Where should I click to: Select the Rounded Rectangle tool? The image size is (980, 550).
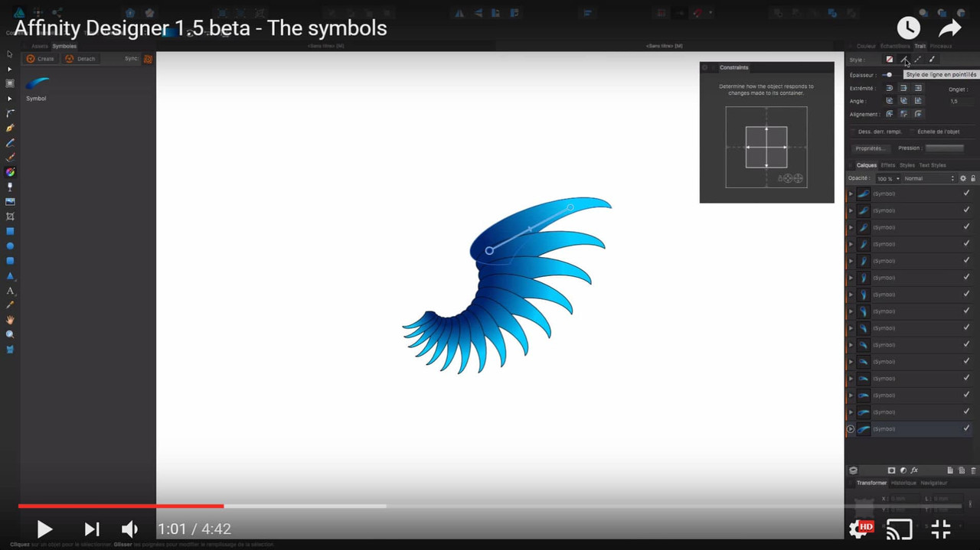coord(10,261)
